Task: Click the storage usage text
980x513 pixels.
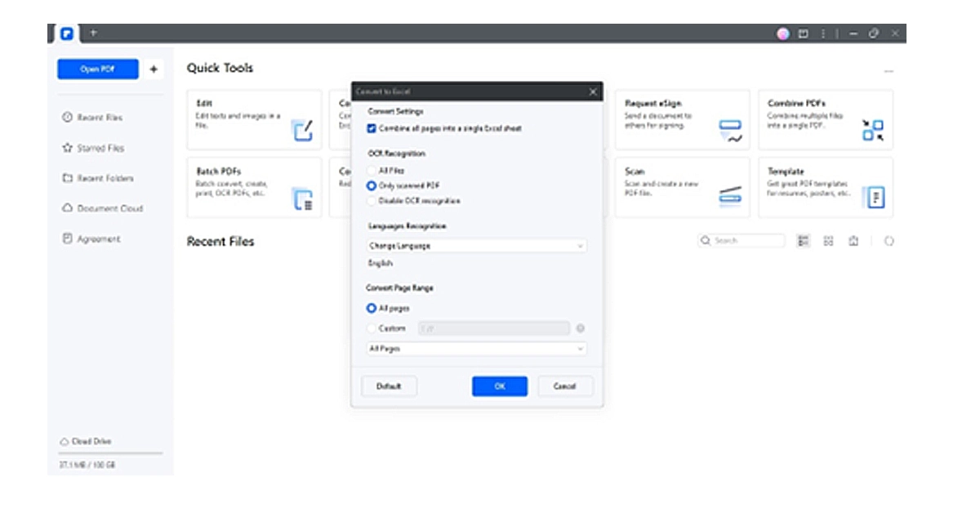Action: coord(87,464)
